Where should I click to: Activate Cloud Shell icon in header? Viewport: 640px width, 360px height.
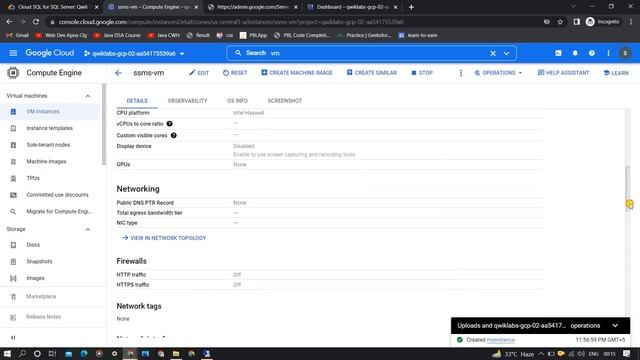pyautogui.click(x=558, y=53)
